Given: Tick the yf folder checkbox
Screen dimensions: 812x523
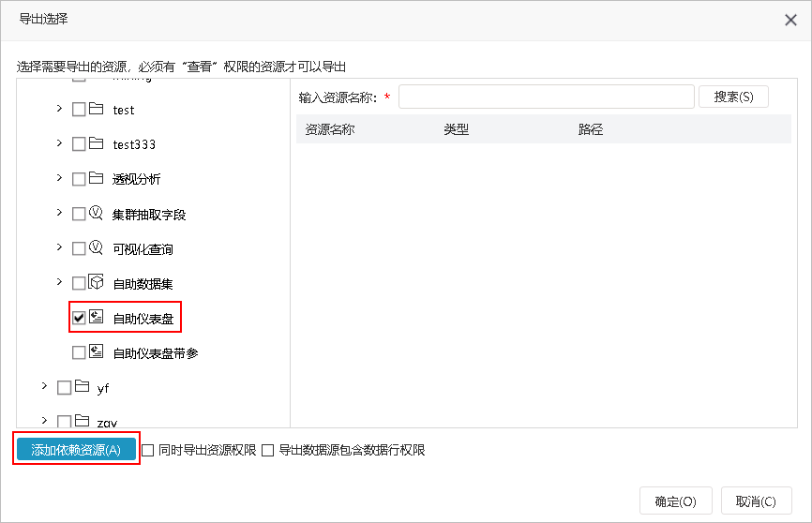Looking at the screenshot, I should (x=64, y=388).
